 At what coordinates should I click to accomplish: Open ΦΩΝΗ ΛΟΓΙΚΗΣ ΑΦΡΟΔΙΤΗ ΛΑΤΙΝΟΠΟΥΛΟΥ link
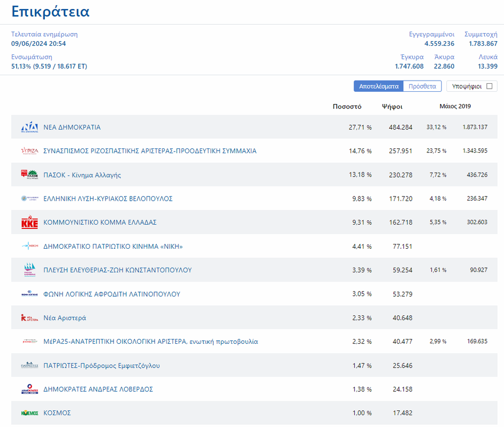111,294
